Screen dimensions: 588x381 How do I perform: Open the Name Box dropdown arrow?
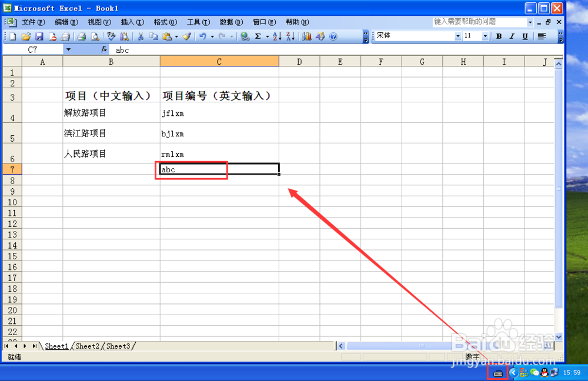68,49
